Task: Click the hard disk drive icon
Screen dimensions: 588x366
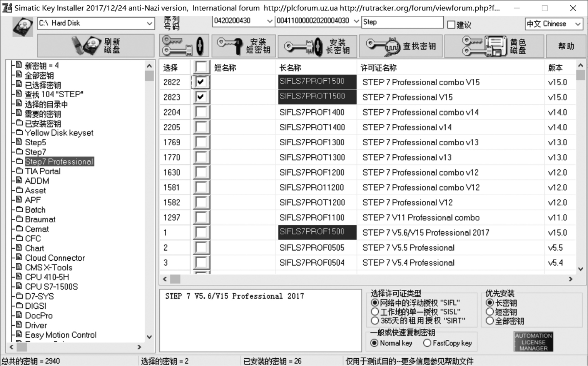Action: point(22,27)
